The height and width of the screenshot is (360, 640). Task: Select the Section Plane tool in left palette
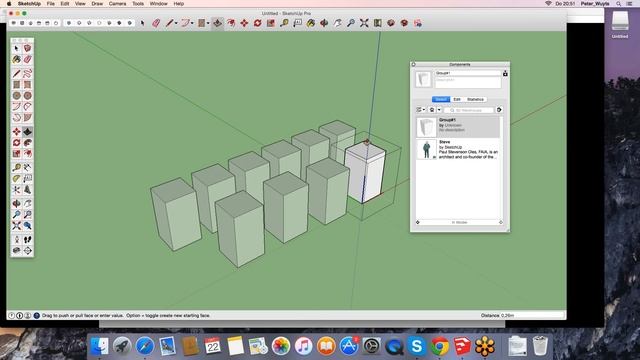pos(27,250)
